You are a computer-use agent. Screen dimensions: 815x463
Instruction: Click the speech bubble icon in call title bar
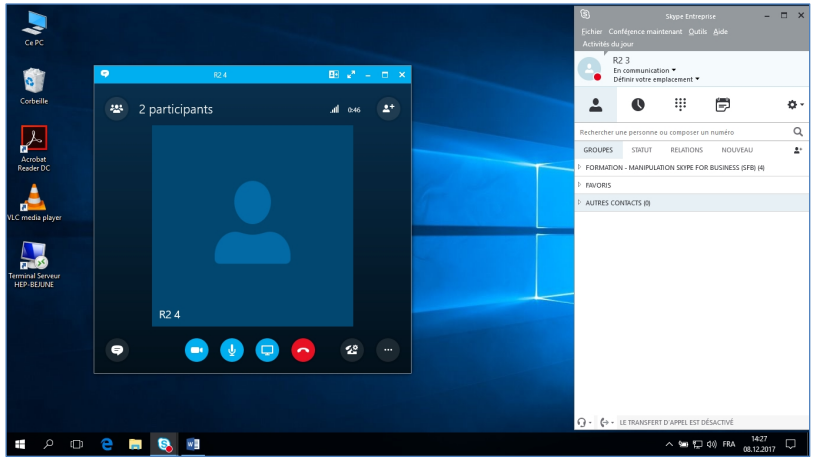click(105, 74)
